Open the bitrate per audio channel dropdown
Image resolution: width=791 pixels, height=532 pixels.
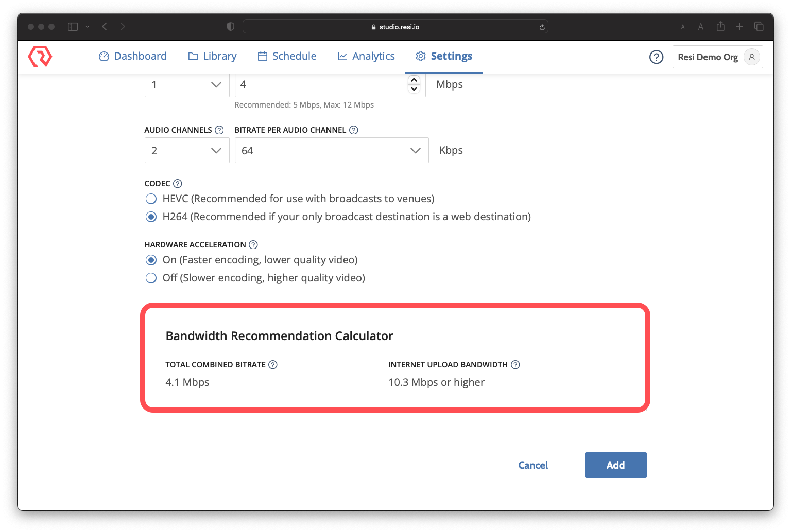coord(331,151)
